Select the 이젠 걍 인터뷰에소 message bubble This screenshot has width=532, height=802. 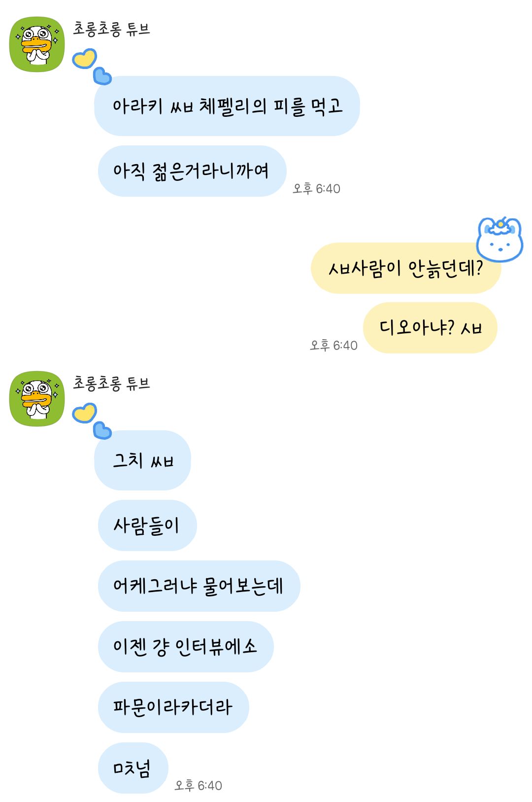pyautogui.click(x=186, y=647)
